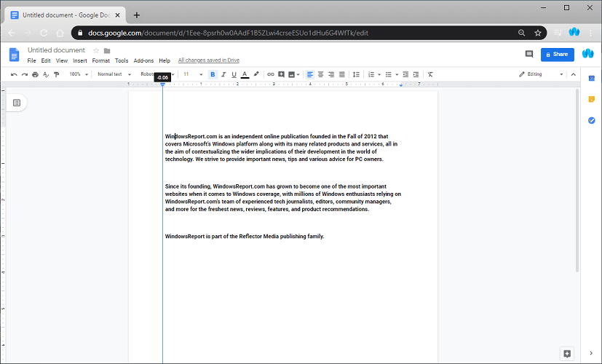
Task: Click the Untitled document title field
Action: tap(57, 50)
